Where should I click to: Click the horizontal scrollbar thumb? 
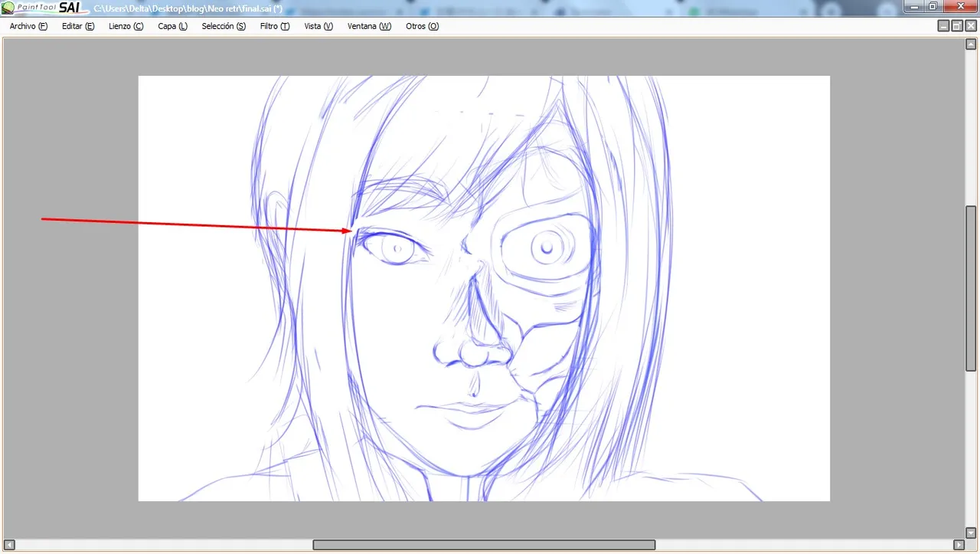pyautogui.click(x=484, y=545)
